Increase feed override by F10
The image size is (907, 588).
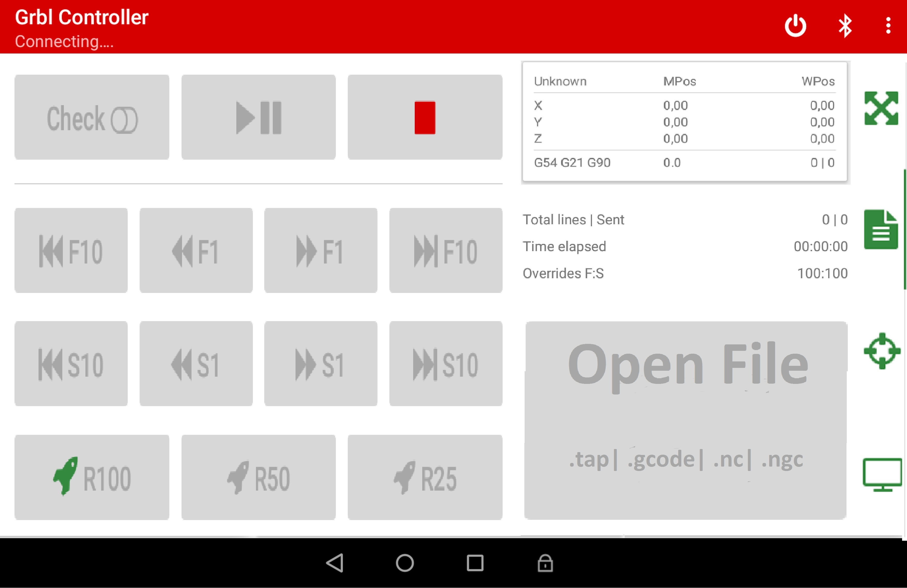446,251
